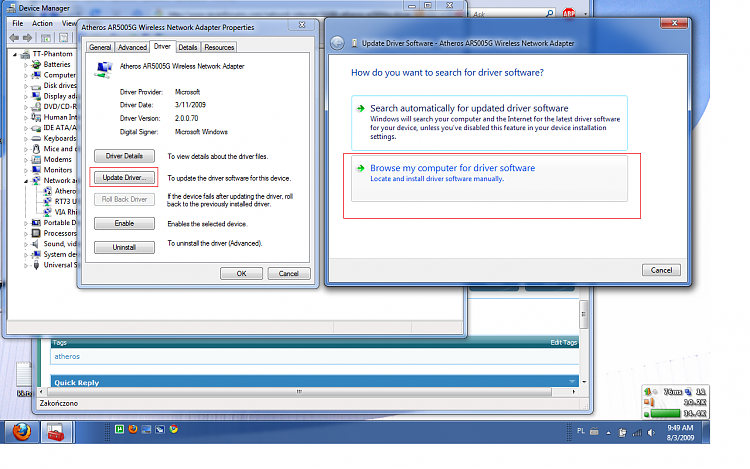Click the Forward arrow in Device Manager toolbar
Viewport: 750px width, 469px height.
click(x=28, y=38)
